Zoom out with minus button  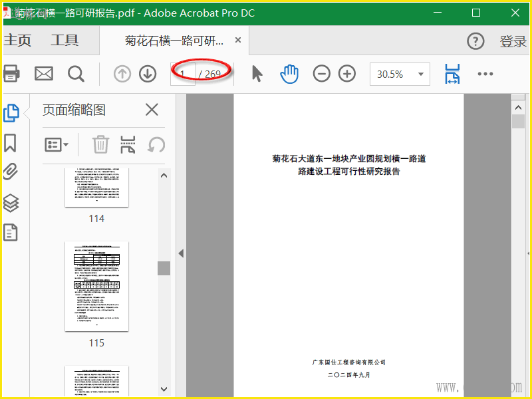pos(321,74)
